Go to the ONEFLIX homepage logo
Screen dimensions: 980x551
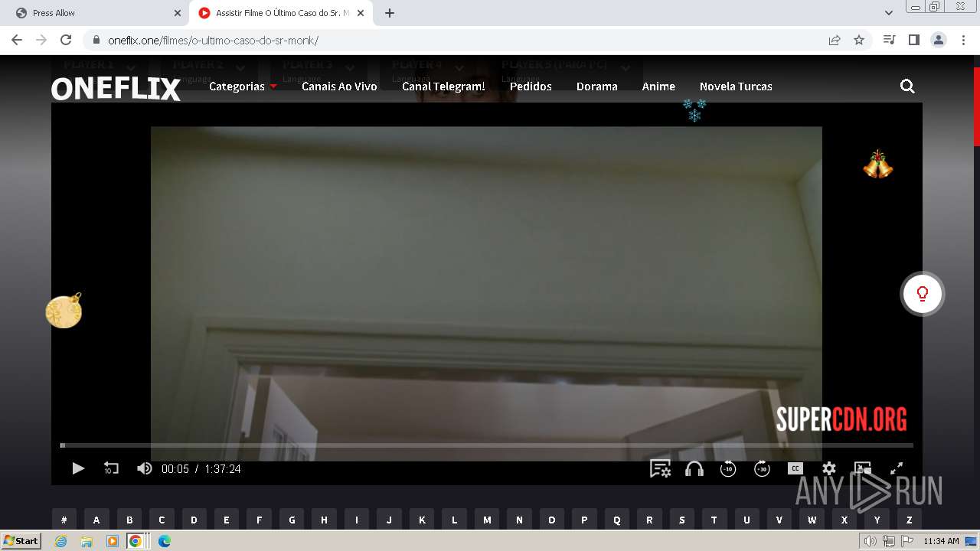116,89
